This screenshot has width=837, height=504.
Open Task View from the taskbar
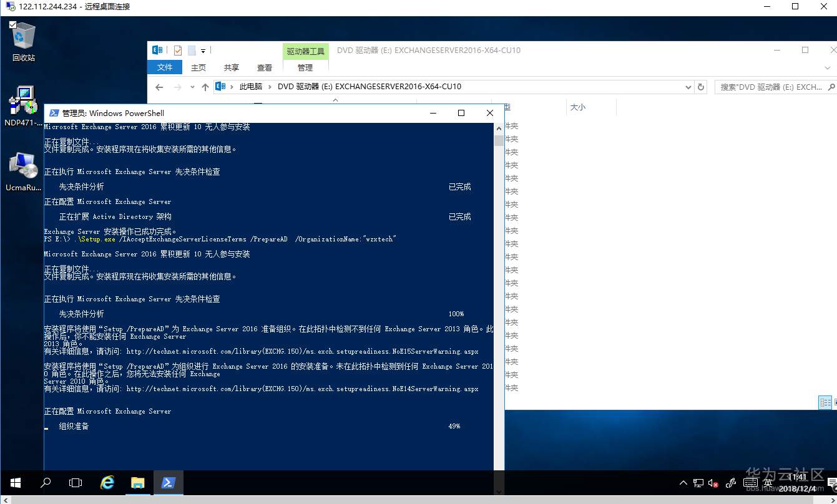(76, 483)
